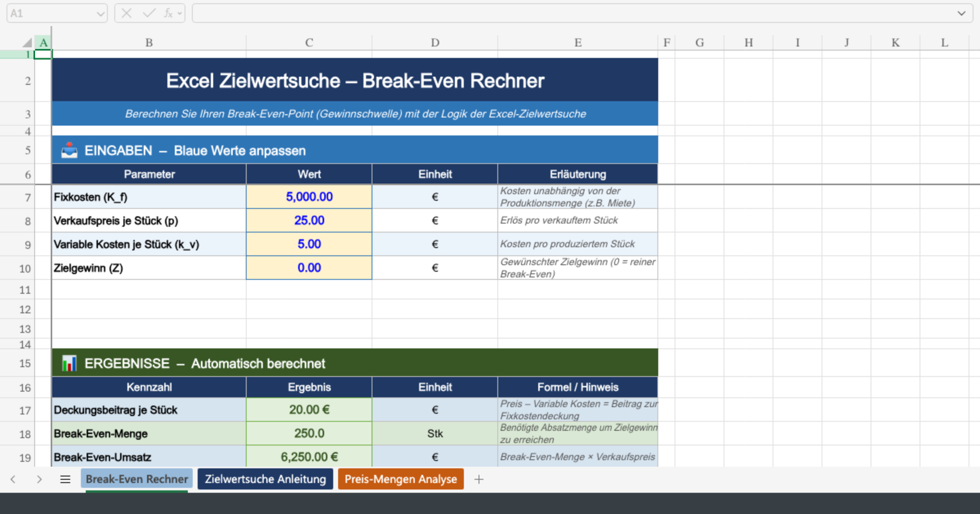The width and height of the screenshot is (980, 514).
Task: Select column L header
Action: click(944, 42)
